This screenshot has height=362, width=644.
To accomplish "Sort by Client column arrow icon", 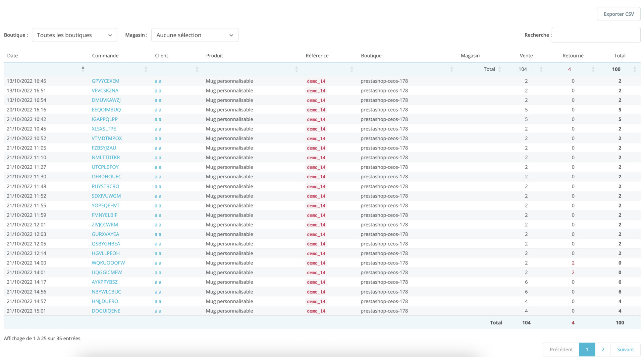I will pyautogui.click(x=197, y=69).
